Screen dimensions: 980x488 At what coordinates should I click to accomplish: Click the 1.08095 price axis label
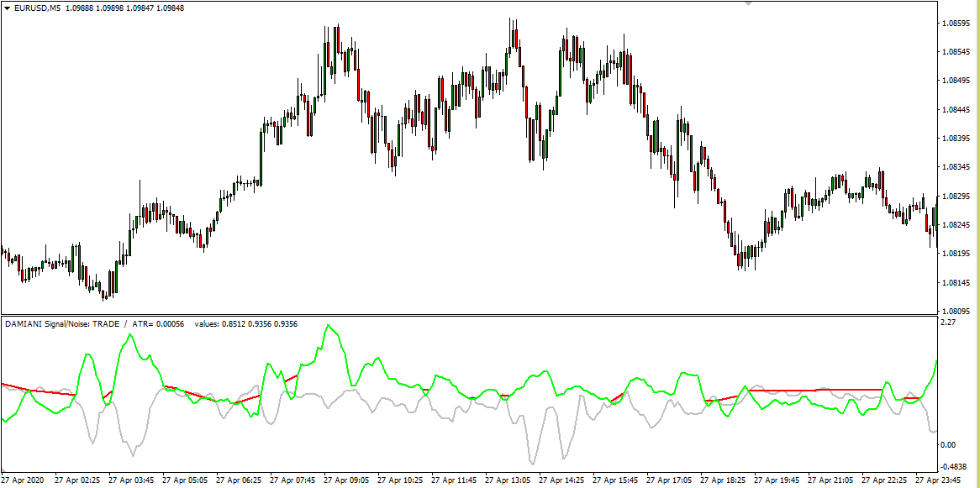[x=958, y=311]
